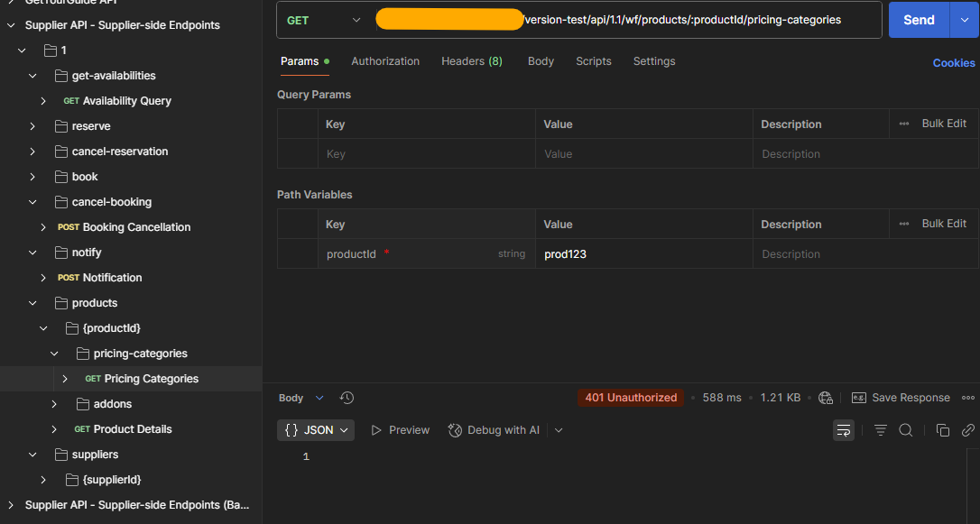Click the network information globe icon
Viewport: 980px width, 524px height.
click(826, 398)
